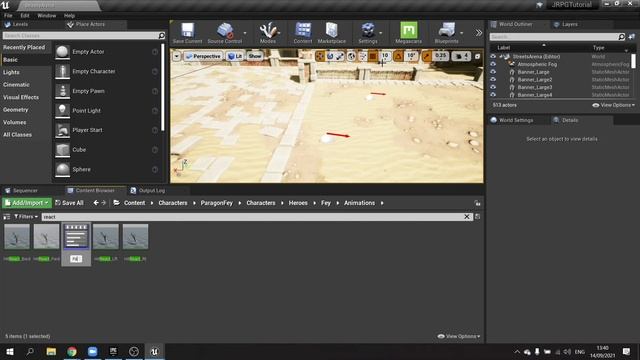Image resolution: width=640 pixels, height=360 pixels.
Task: Open the Perspective view mode dropdown
Action: point(203,56)
